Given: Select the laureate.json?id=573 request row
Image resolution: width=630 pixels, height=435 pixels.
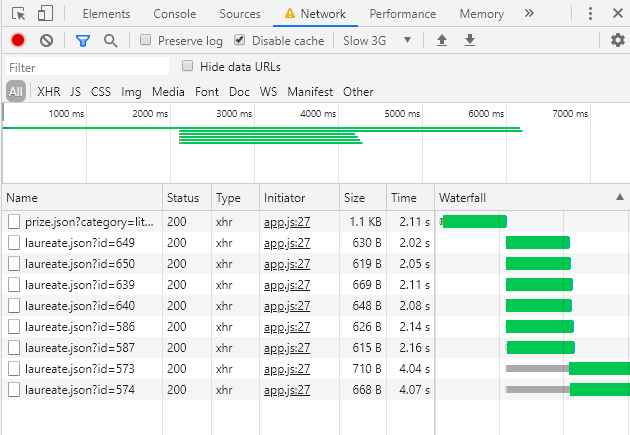Looking at the screenshot, I should (85, 368).
